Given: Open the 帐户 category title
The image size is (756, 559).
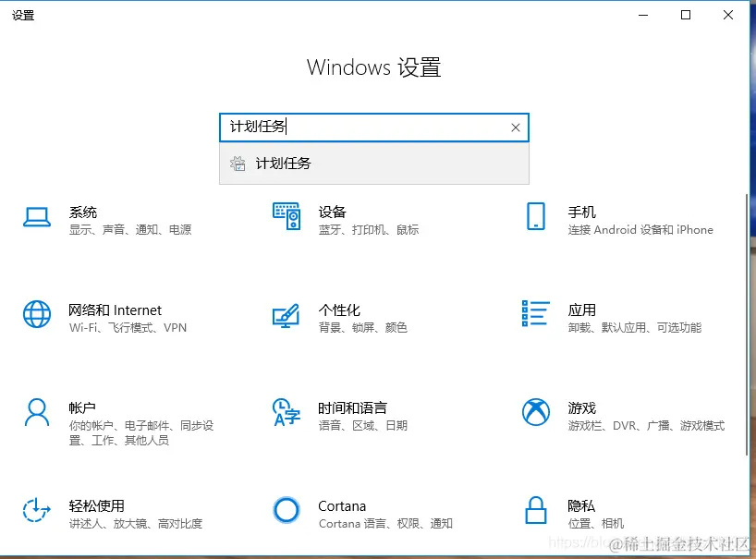Looking at the screenshot, I should pos(82,408).
